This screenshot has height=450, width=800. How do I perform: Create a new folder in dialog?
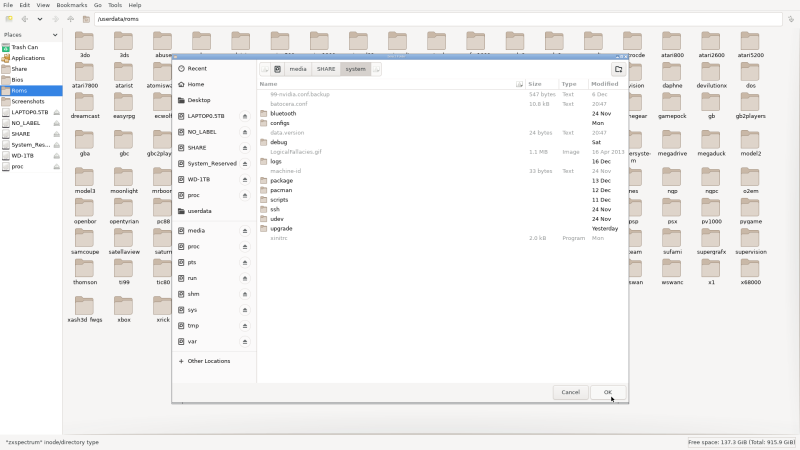click(618, 69)
